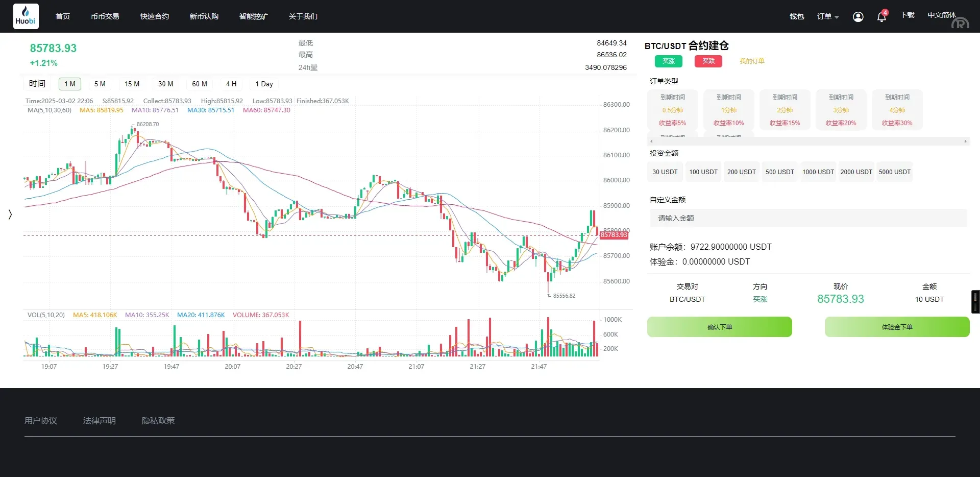Choose 200 USDT investment amount
The width and height of the screenshot is (980, 477).
click(x=741, y=172)
